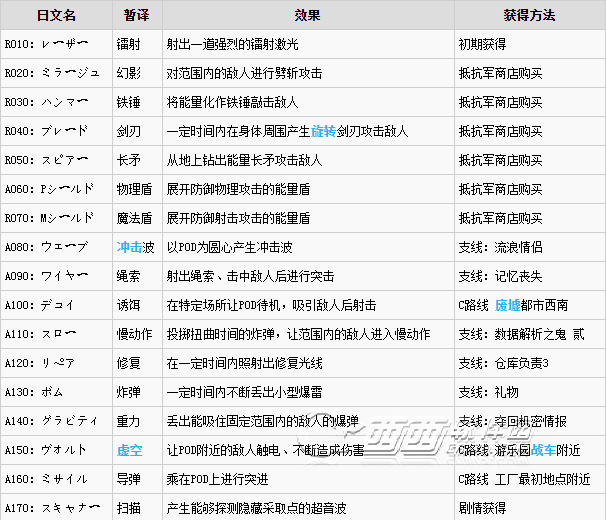
Task: Click the effect text 从地上钻出能量长矛攻击敌人
Action: [245, 160]
